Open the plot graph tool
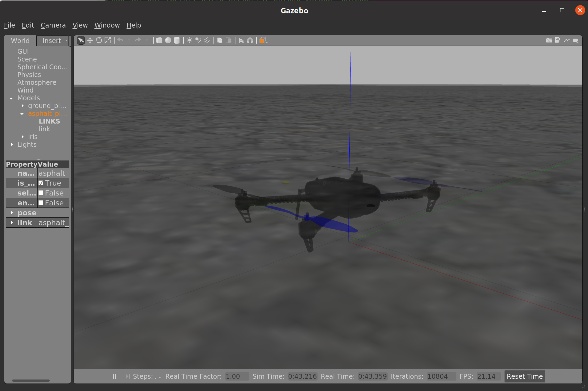The width and height of the screenshot is (588, 391). [x=567, y=40]
